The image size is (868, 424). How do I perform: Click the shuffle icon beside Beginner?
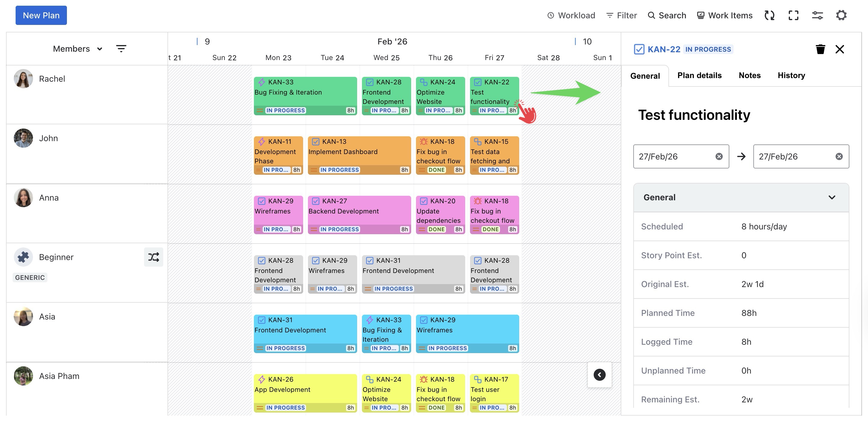point(153,257)
